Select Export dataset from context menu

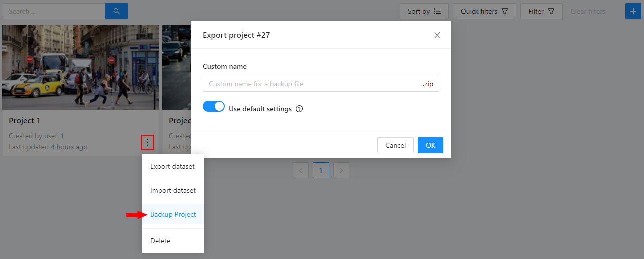172,166
